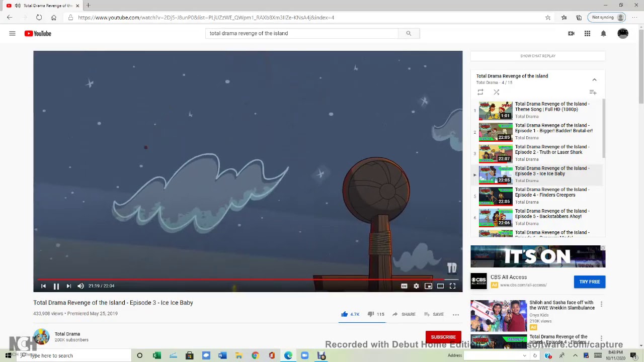Open options for Shiloh and Sasha video

tap(601, 304)
